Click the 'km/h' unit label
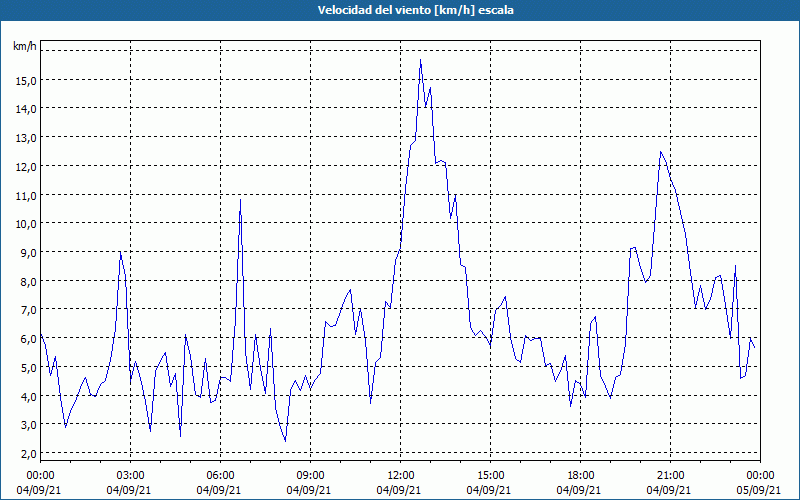The height and width of the screenshot is (500, 800). click(24, 46)
